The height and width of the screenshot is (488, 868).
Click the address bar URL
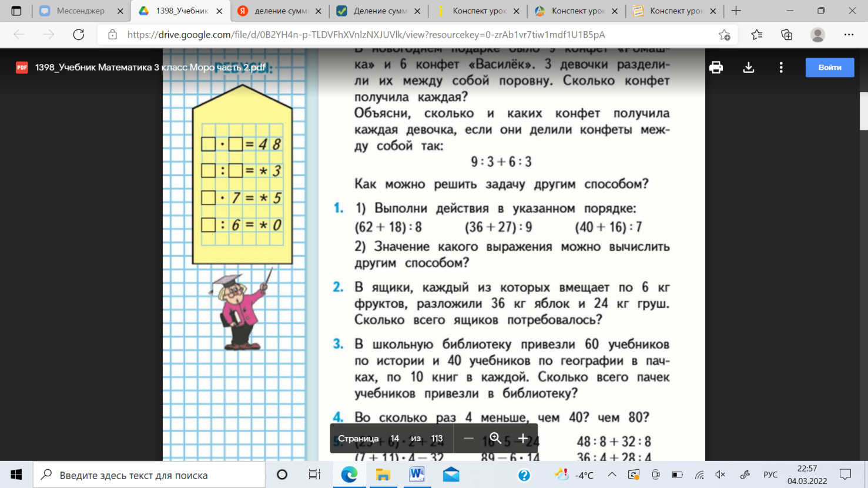[x=364, y=35]
